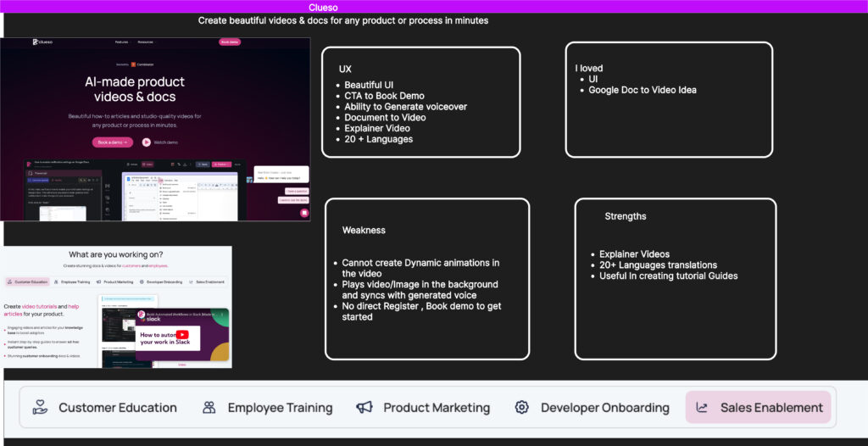Viewport: 868px width, 446px height.
Task: Select the Weakness notes card
Action: click(427, 278)
